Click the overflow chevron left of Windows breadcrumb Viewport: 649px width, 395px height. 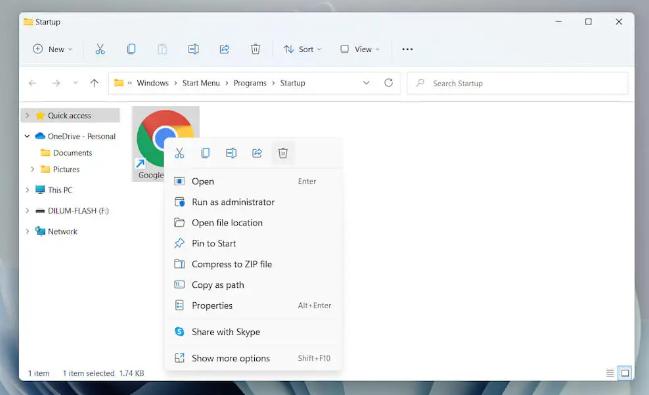(x=130, y=83)
